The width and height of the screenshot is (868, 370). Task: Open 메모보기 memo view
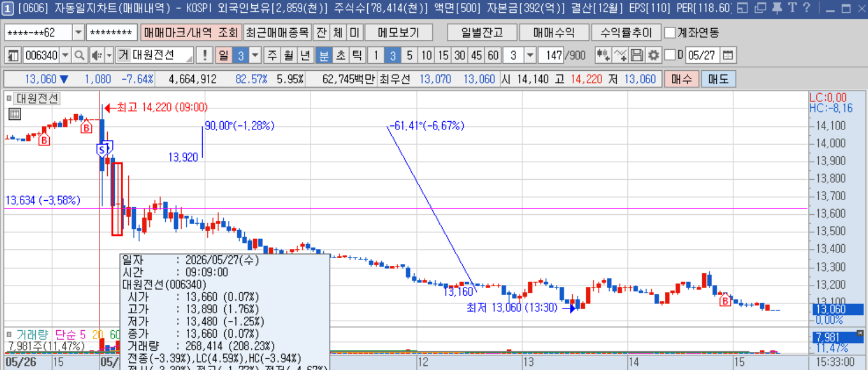coord(399,32)
